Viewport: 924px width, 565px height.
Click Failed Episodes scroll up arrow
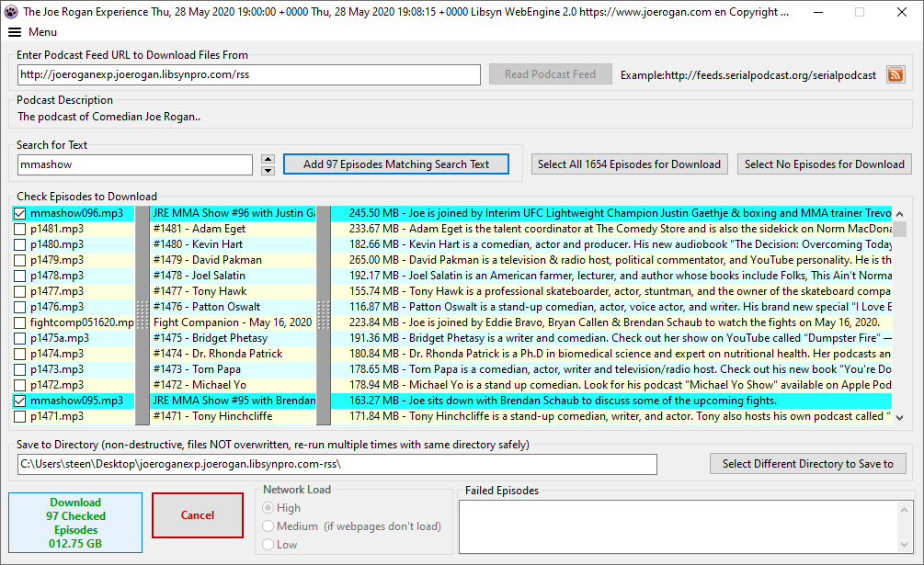(x=905, y=510)
